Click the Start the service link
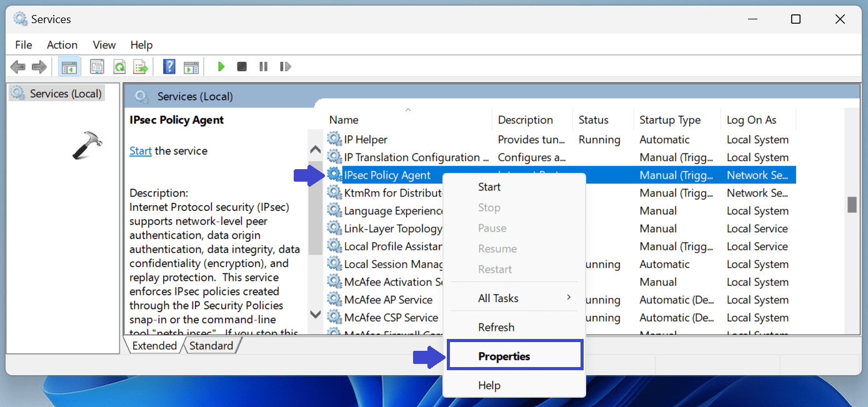 140,150
